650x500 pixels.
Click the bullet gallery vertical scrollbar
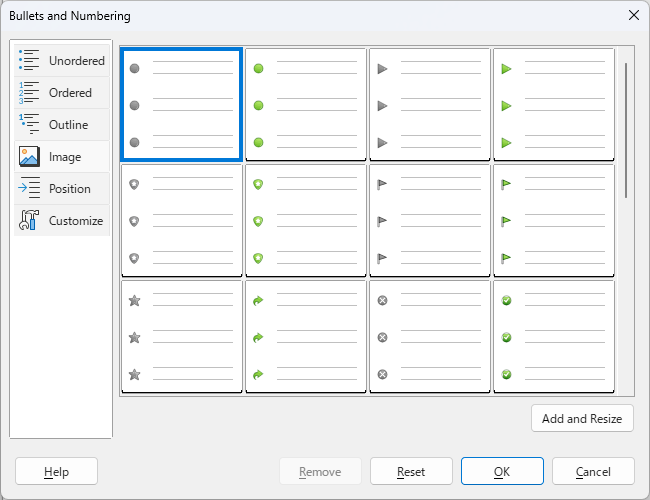click(627, 130)
